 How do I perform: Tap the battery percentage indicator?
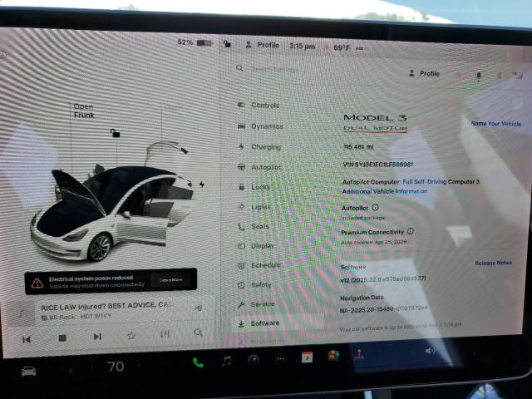[x=195, y=42]
